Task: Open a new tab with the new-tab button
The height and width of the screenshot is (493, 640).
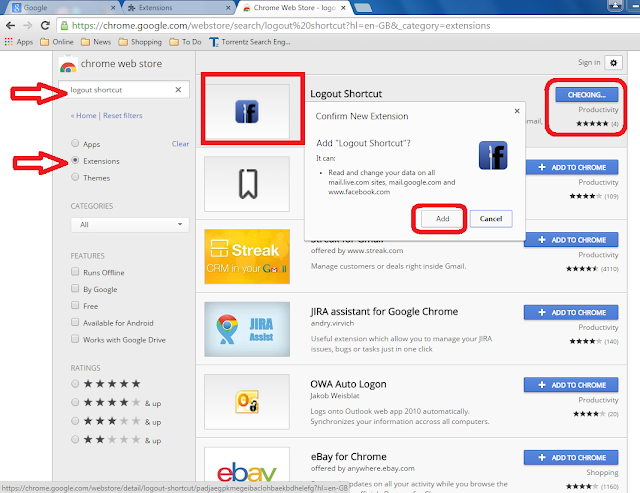Action: click(x=362, y=8)
